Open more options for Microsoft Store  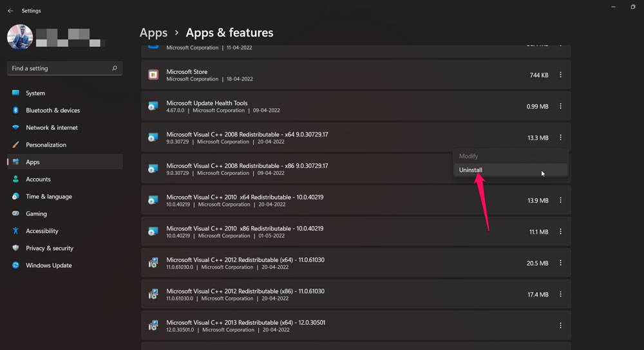pos(560,75)
